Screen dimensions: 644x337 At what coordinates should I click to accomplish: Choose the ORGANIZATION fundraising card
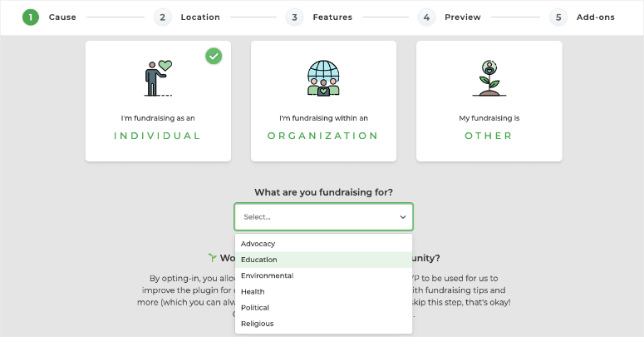tap(323, 101)
